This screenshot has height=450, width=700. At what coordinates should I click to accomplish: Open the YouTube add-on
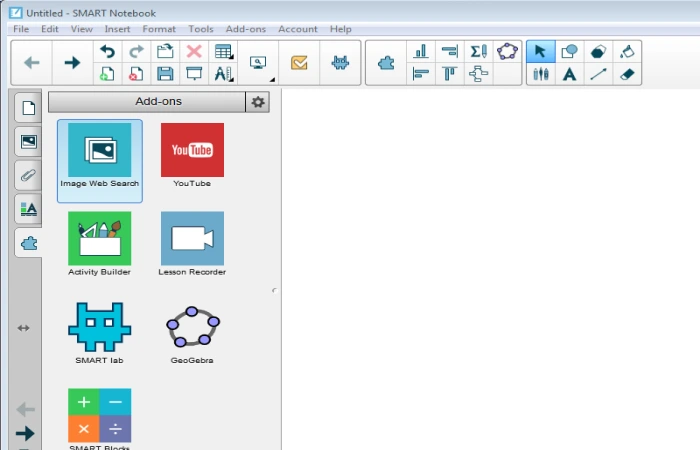pos(192,151)
